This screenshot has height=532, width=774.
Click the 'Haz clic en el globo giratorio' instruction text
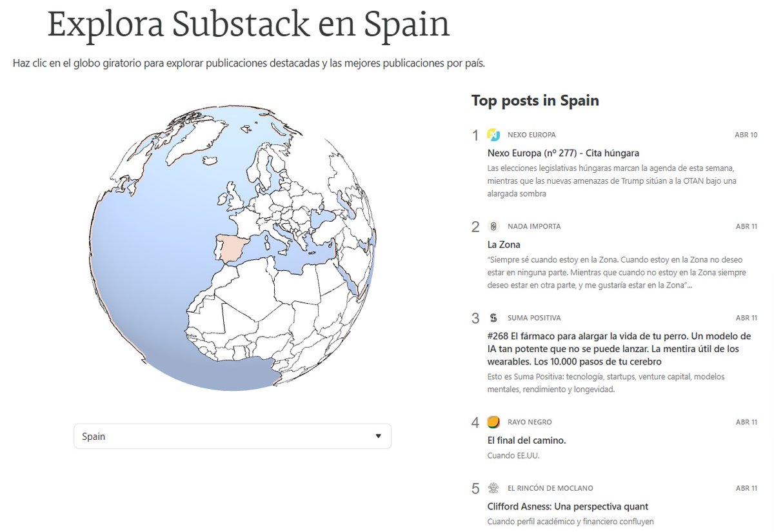pyautogui.click(x=248, y=64)
